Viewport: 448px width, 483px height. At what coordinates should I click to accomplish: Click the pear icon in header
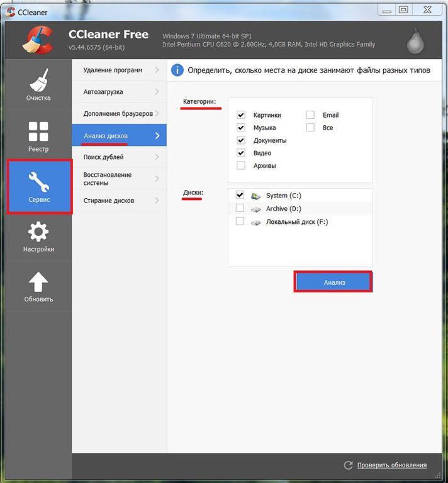click(415, 42)
